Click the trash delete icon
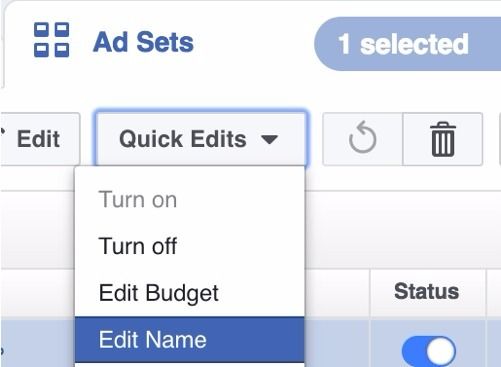 tap(443, 139)
